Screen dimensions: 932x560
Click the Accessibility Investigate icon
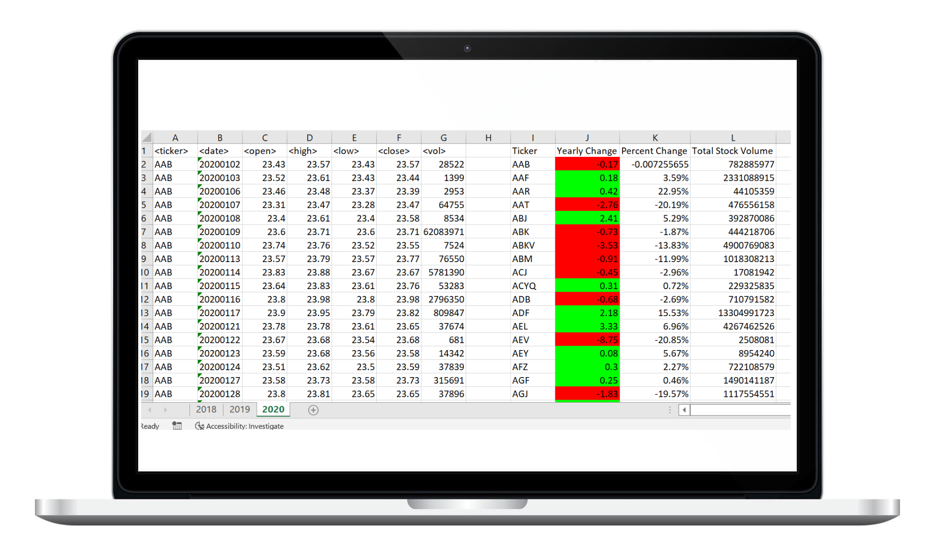[199, 426]
